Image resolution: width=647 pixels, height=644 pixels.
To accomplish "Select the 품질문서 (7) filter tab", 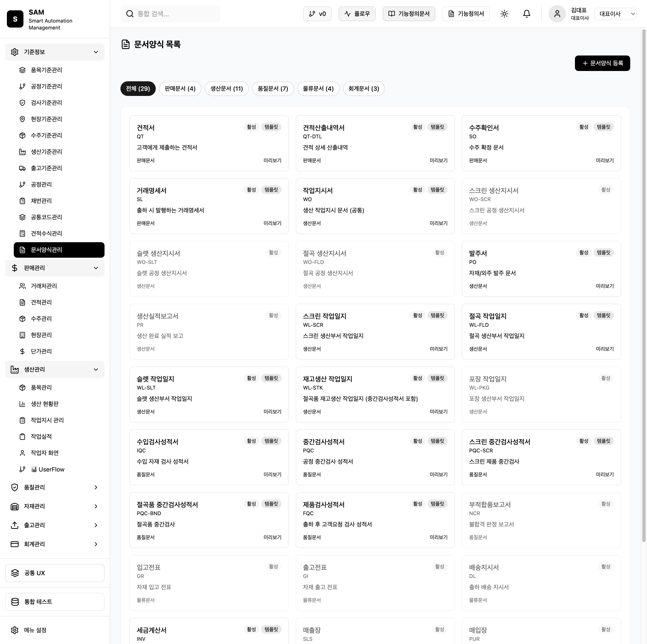I will tap(273, 89).
